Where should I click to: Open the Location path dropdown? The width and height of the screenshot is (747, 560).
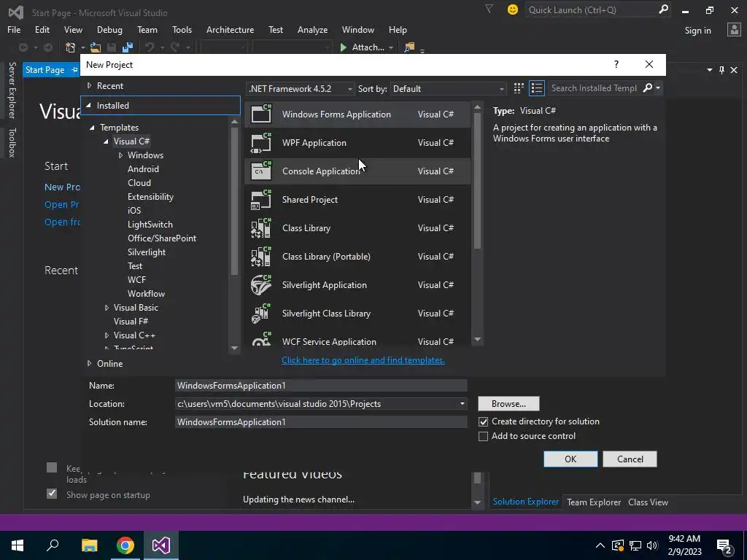point(462,404)
